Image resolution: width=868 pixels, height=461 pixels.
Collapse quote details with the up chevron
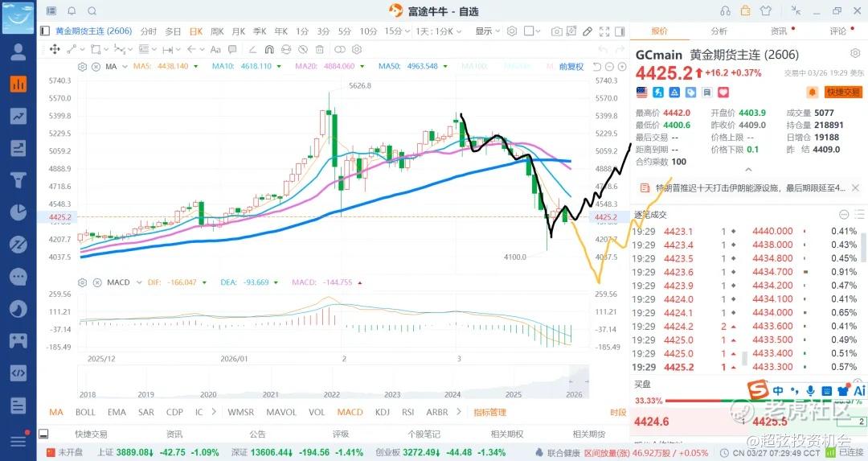click(748, 170)
